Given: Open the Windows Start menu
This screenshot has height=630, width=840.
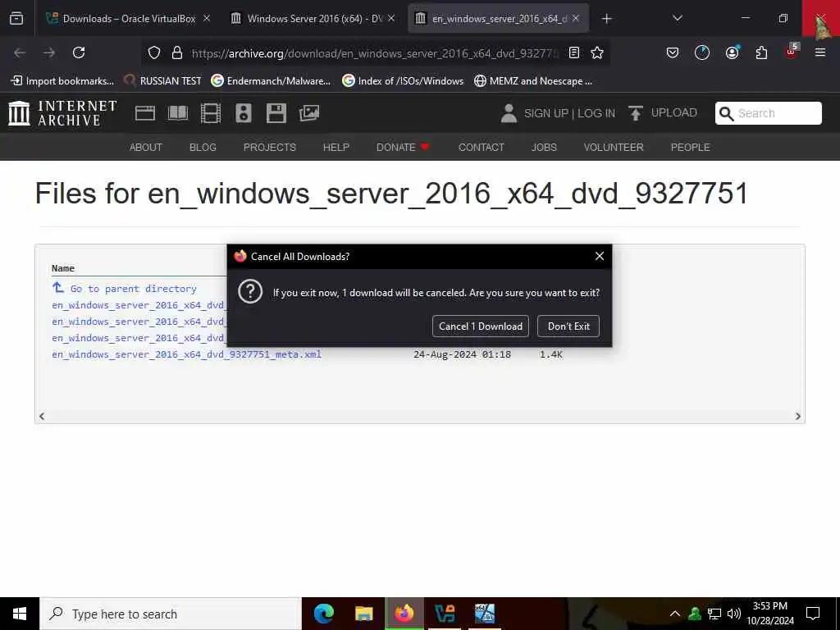Looking at the screenshot, I should [20, 614].
